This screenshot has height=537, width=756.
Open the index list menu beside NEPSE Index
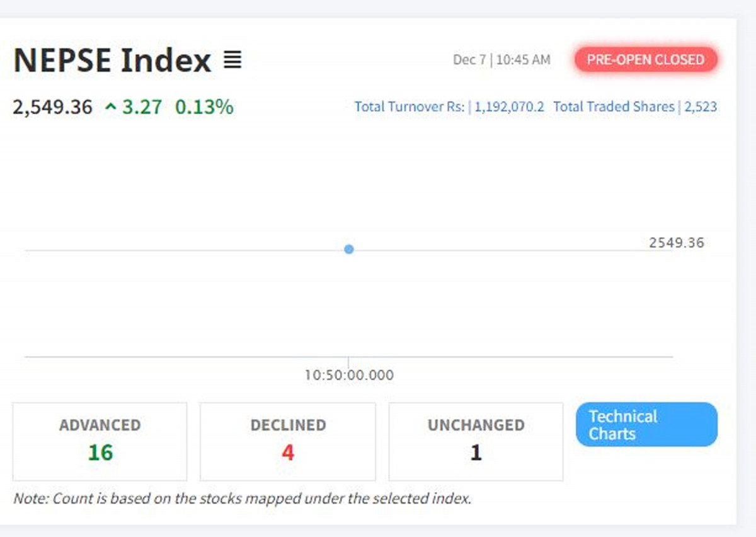[x=232, y=61]
